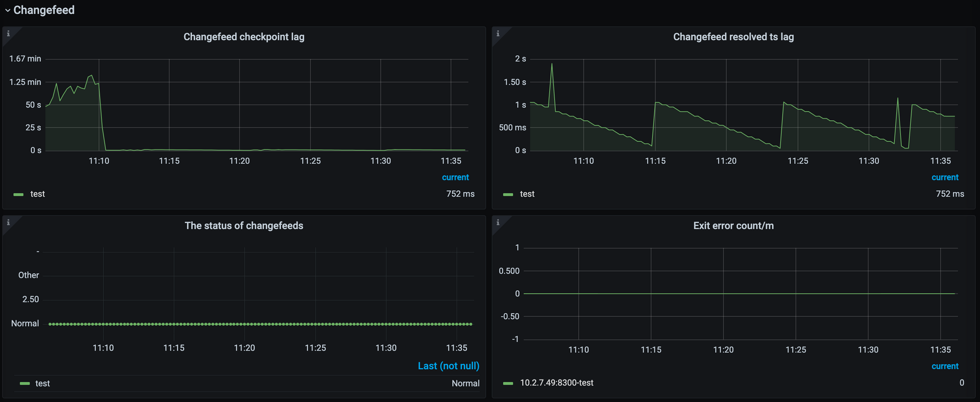980x402 pixels.
Task: Open Changefeed checkpoint lag panel title menu
Action: pos(244,37)
